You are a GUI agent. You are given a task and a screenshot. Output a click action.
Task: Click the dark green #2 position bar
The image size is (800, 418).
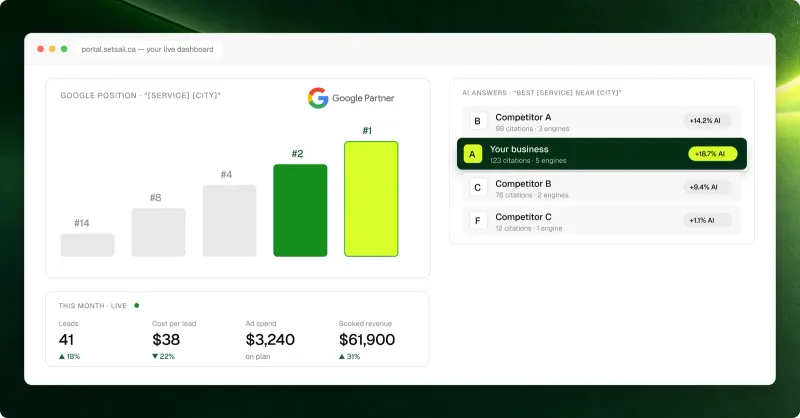(x=300, y=210)
